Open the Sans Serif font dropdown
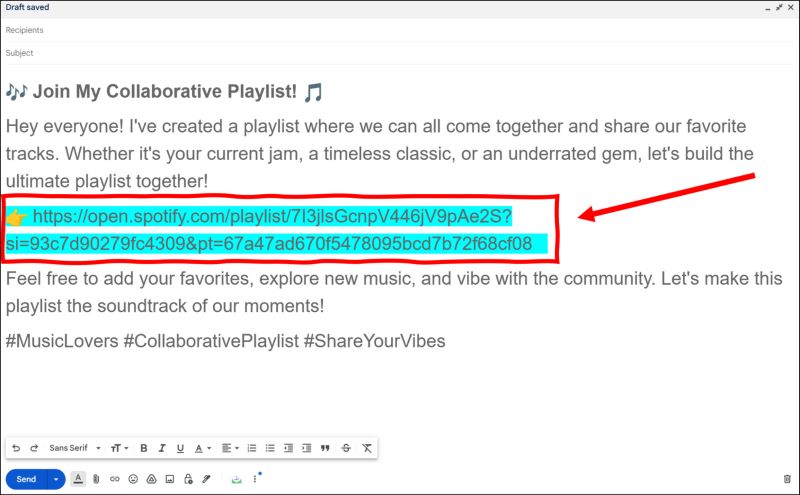 click(74, 448)
